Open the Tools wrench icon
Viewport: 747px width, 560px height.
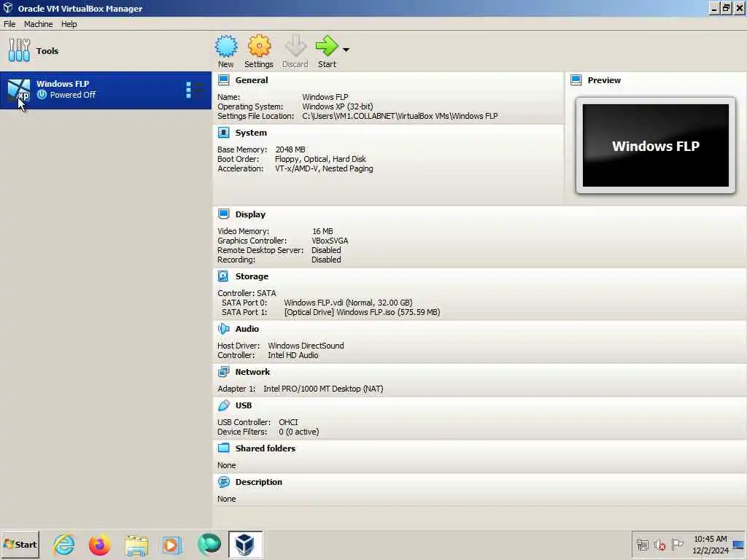point(19,50)
